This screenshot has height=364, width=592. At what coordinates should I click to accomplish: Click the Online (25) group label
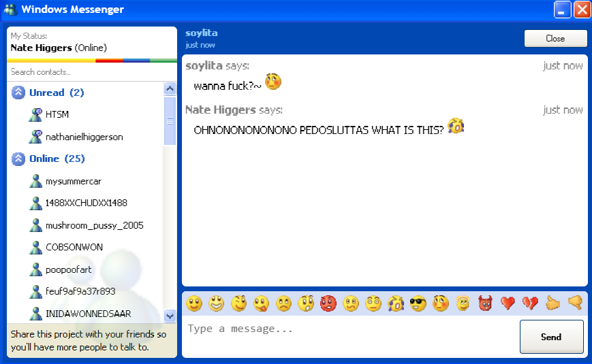click(57, 159)
